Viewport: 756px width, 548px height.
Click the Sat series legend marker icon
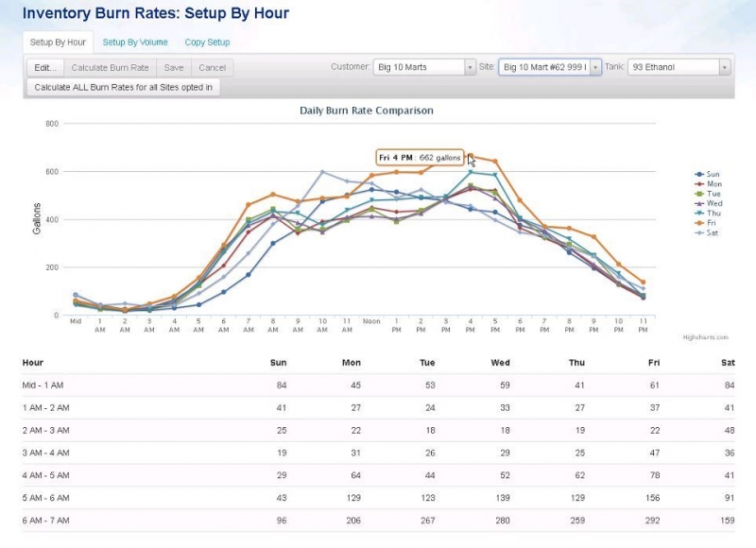[698, 232]
